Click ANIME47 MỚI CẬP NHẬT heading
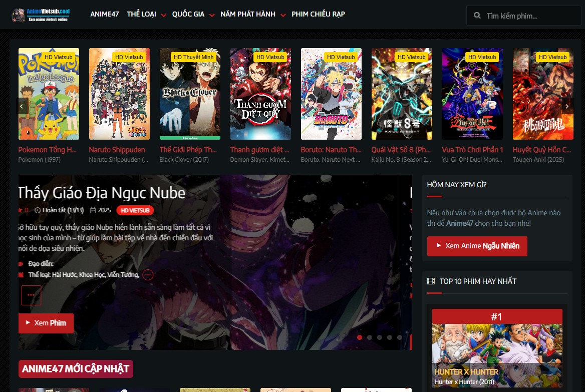Image resolution: width=585 pixels, height=392 pixels. [76, 369]
